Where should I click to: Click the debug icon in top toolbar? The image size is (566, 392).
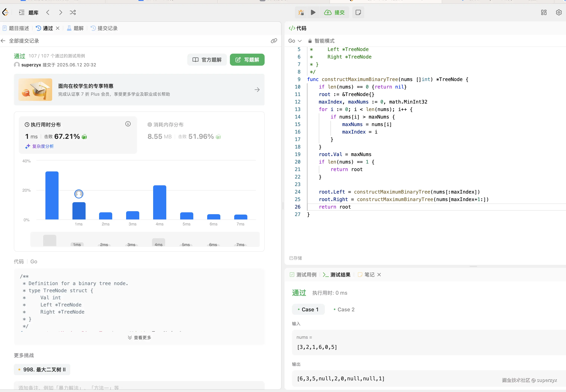point(301,13)
